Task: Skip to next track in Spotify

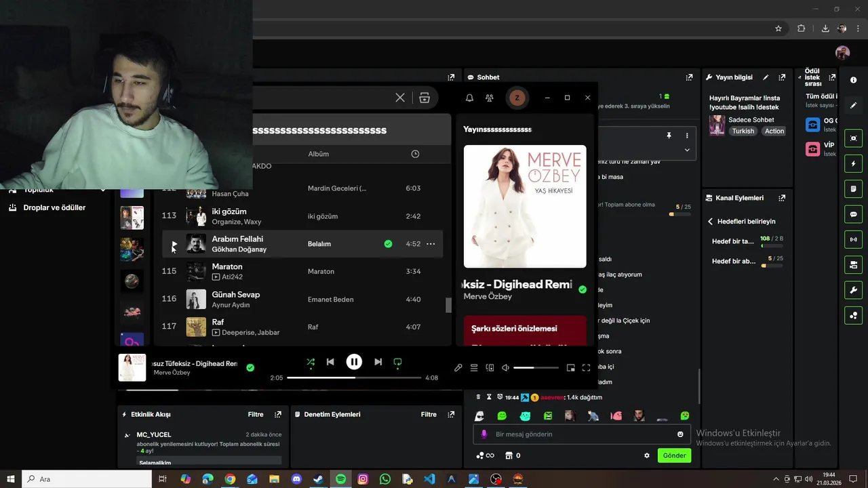Action: coord(378,362)
